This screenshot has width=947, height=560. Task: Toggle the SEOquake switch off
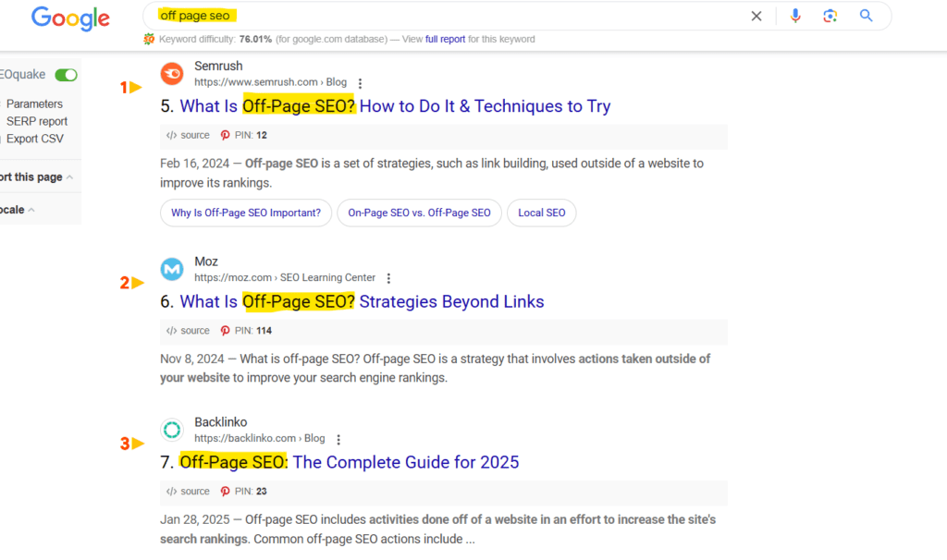[66, 75]
